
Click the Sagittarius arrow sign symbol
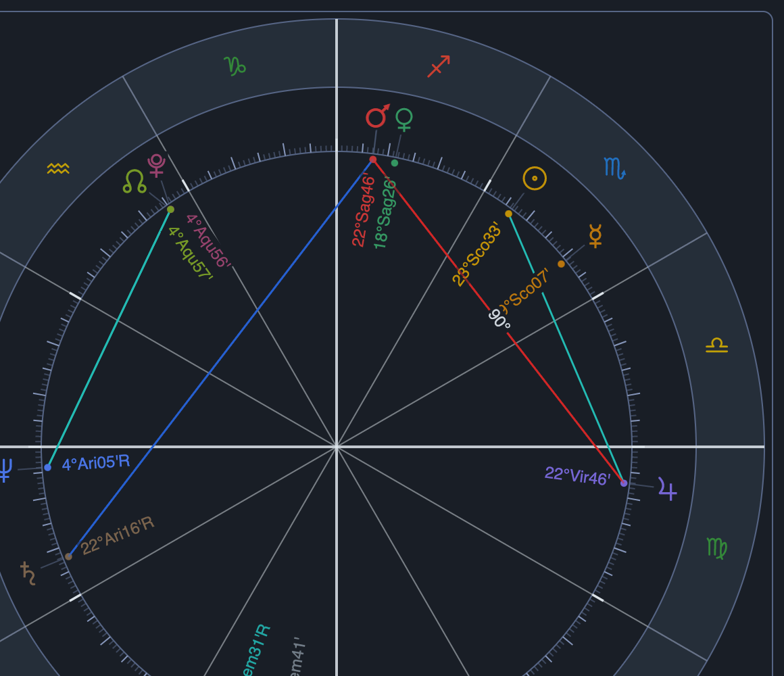point(439,66)
